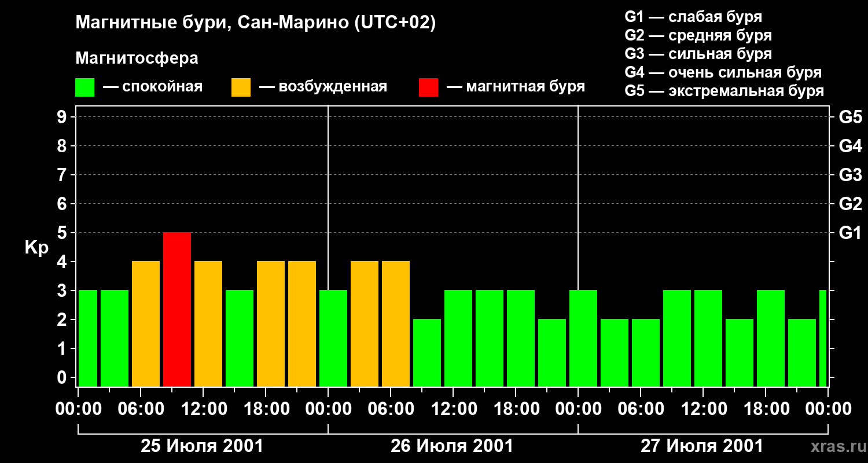Select the red Kp 5 storm bar
Viewport: 868px width, 463px height.
coord(177,309)
